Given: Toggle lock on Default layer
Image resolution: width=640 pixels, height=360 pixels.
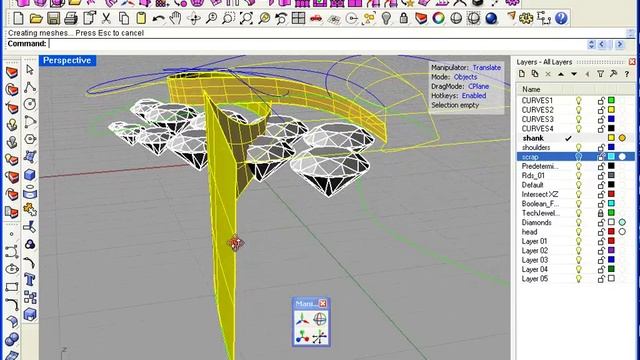Looking at the screenshot, I should pos(601,185).
